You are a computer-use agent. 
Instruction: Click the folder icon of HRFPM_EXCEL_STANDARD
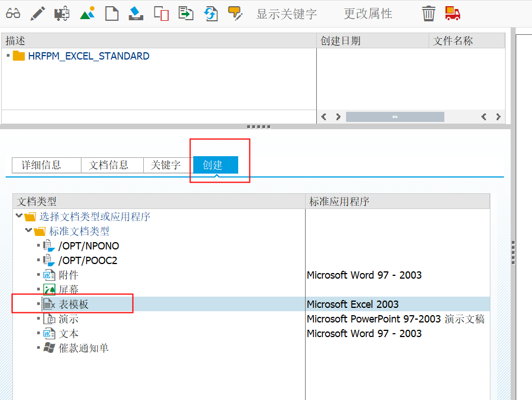19,56
